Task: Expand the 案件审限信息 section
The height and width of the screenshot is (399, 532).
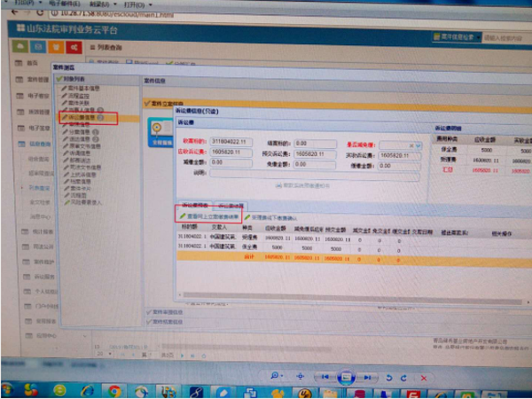Action: click(x=164, y=312)
